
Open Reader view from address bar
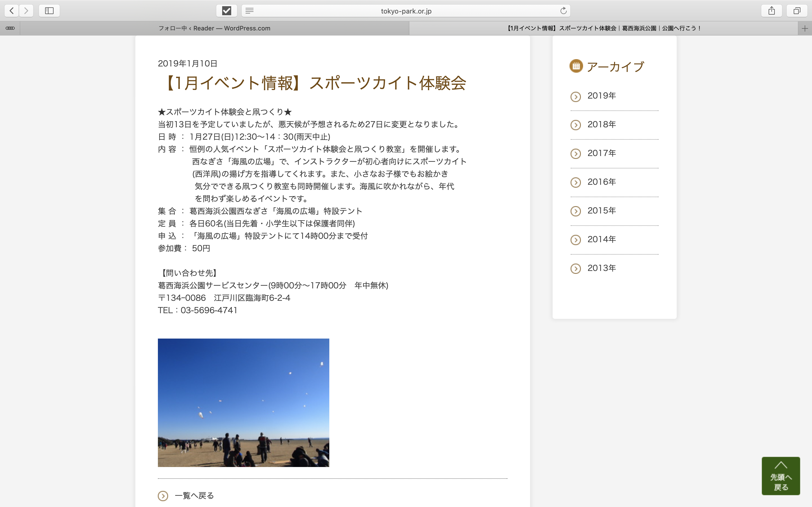pos(249,11)
